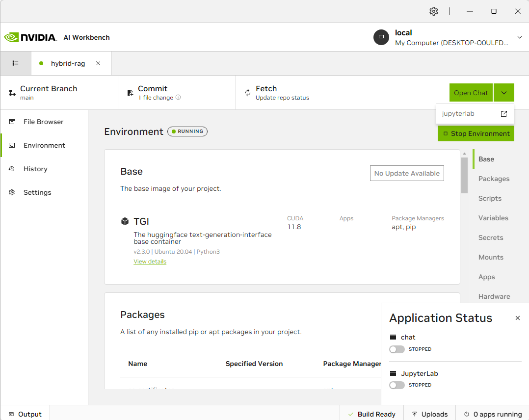Click the info icon beside 1 file change

[178, 98]
